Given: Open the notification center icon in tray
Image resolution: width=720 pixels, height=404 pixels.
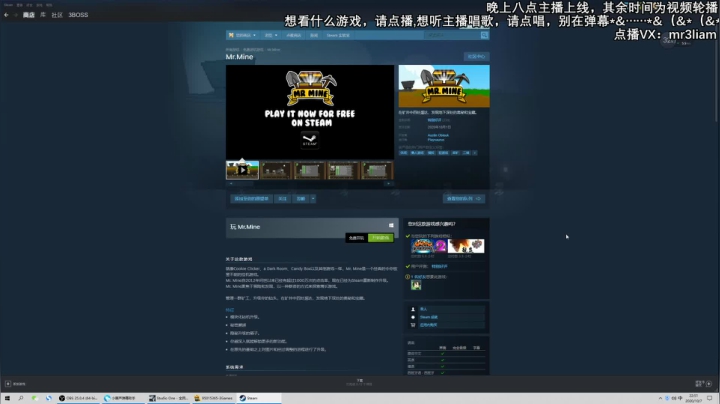Looking at the screenshot, I should pyautogui.click(x=709, y=398).
